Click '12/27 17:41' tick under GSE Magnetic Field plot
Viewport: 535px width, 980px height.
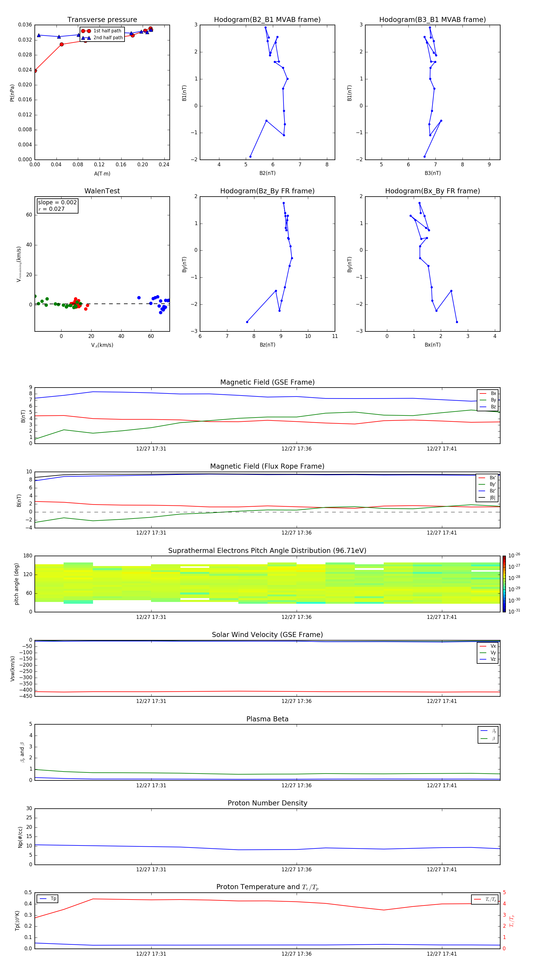(x=442, y=448)
